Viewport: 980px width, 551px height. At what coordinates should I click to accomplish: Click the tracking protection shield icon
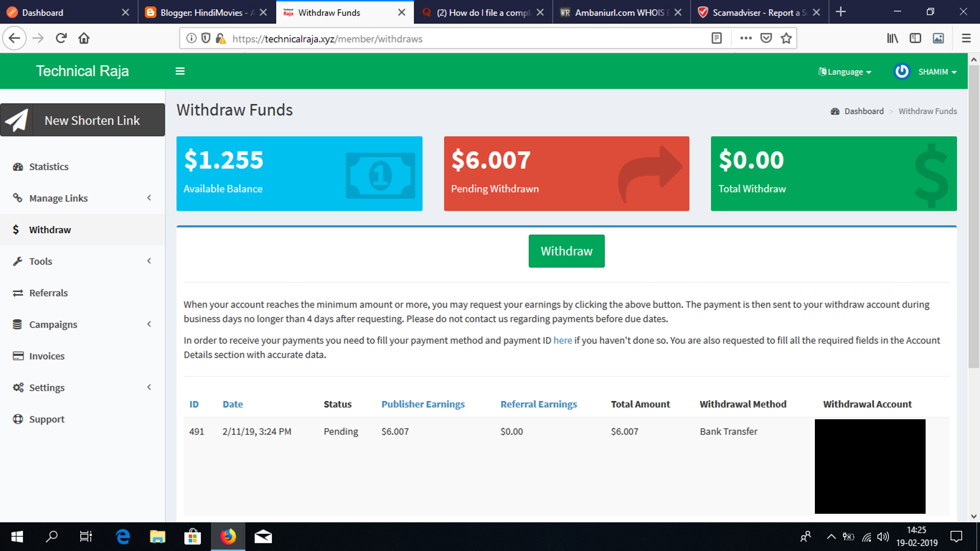click(206, 38)
